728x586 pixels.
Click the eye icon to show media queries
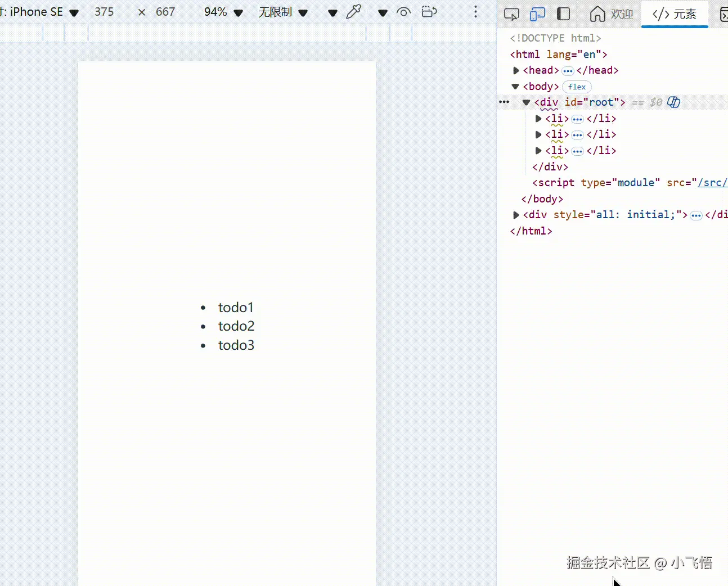tap(403, 12)
